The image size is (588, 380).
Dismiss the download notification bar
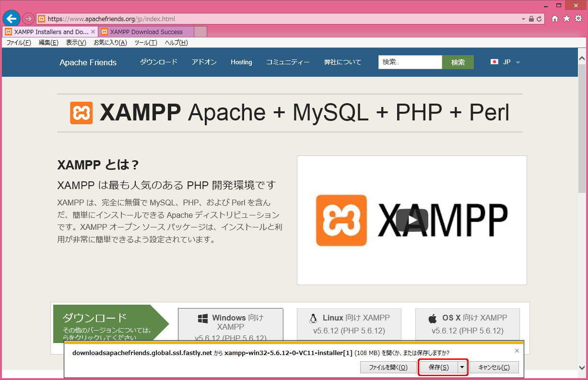(517, 351)
